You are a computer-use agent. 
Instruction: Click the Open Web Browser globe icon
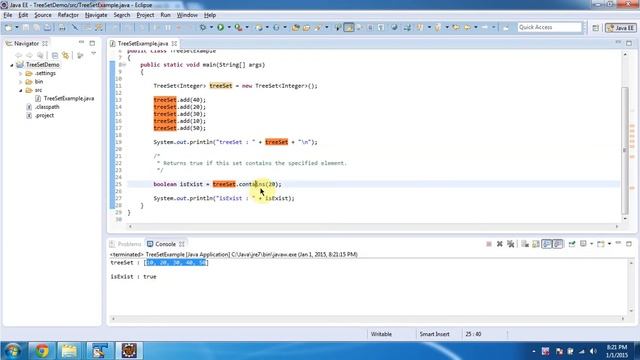click(x=394, y=27)
